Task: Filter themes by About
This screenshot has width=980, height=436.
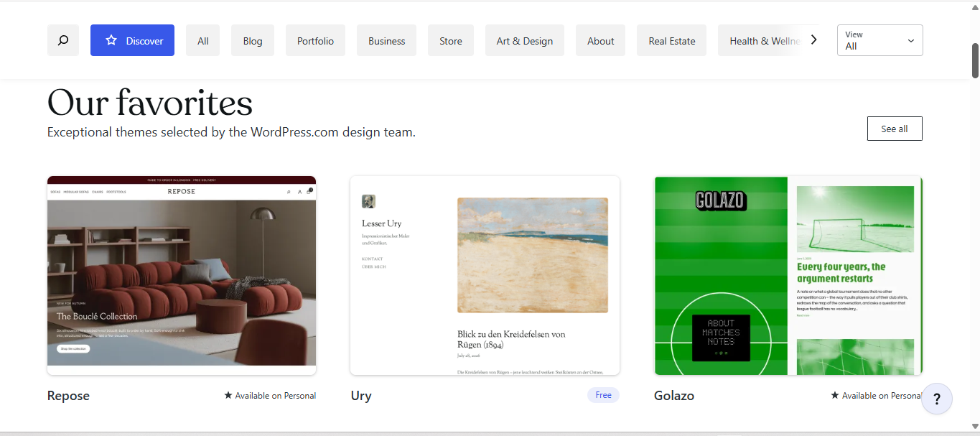Action: click(x=600, y=40)
